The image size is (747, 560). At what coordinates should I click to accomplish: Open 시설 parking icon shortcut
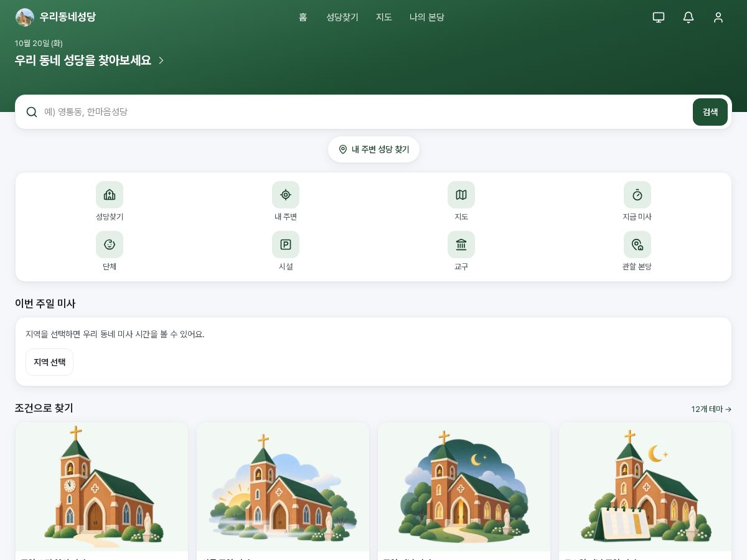286,245
